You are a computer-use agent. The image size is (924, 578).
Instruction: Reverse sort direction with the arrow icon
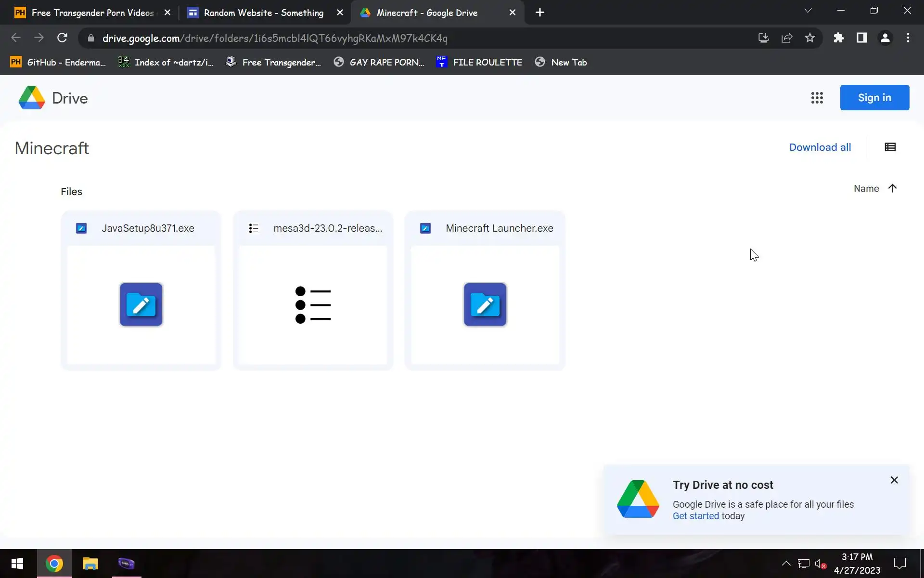tap(892, 188)
